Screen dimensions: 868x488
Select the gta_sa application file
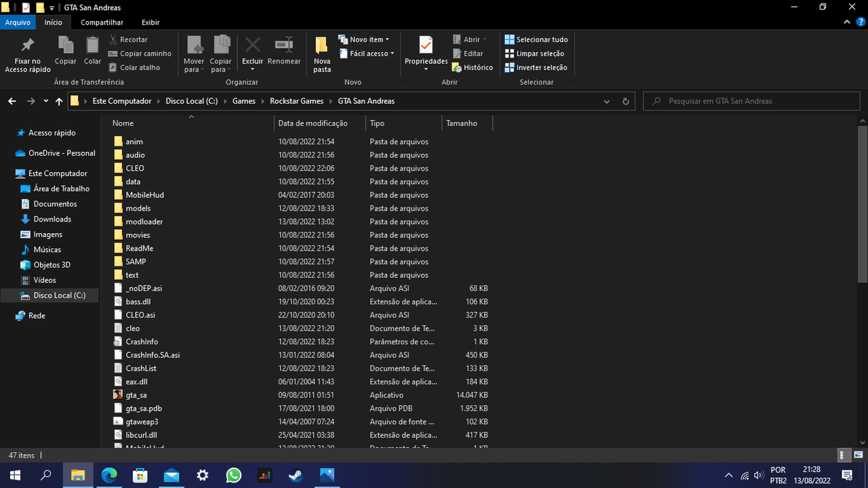pos(136,395)
